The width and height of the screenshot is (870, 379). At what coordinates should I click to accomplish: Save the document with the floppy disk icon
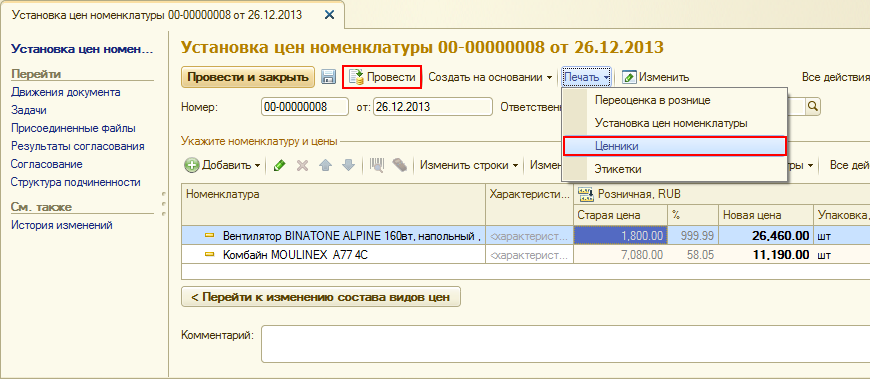(x=328, y=77)
